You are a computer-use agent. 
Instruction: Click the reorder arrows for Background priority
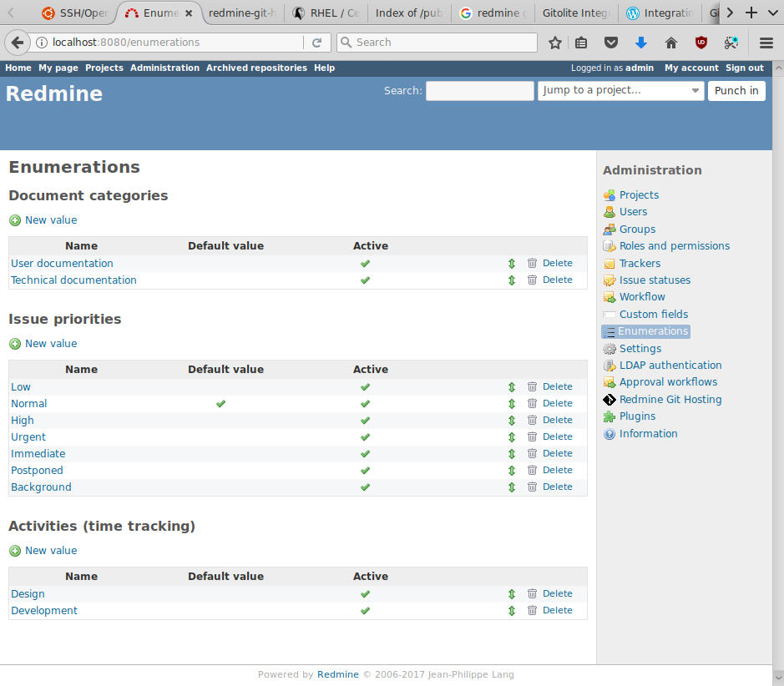pyautogui.click(x=512, y=487)
